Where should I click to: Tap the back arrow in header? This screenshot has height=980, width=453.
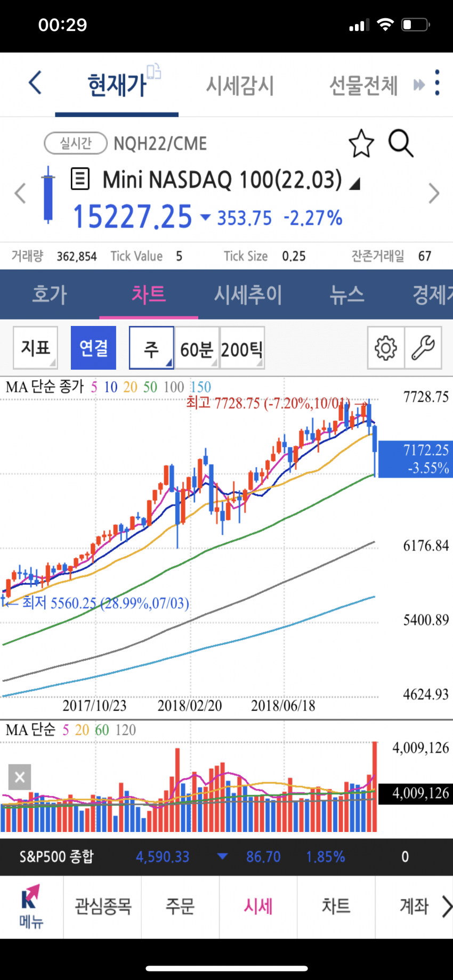point(35,83)
